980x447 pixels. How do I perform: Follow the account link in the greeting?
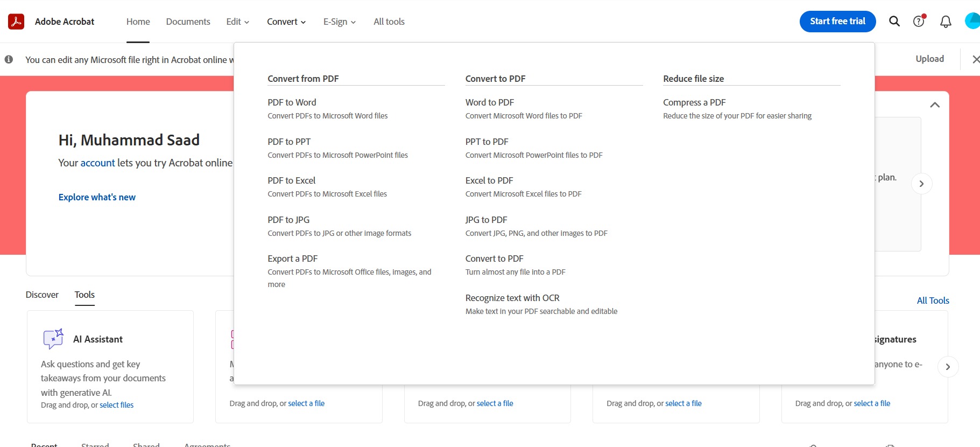97,163
